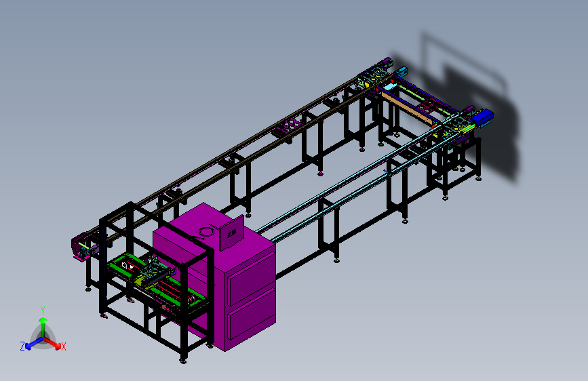Select the monitor screen on the magenta cabinet
588x381 pixels.
231,234
